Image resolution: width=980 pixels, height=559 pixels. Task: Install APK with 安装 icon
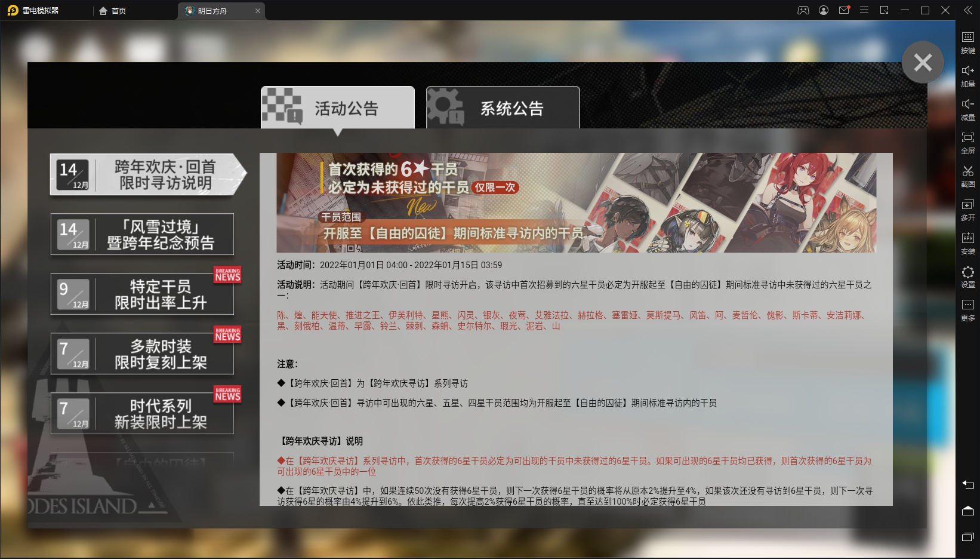[968, 244]
